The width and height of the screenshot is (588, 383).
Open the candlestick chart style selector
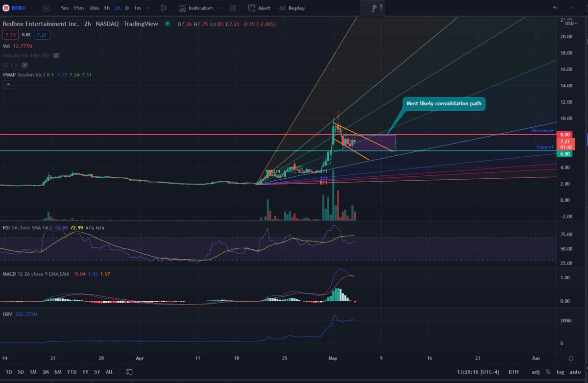tap(164, 8)
